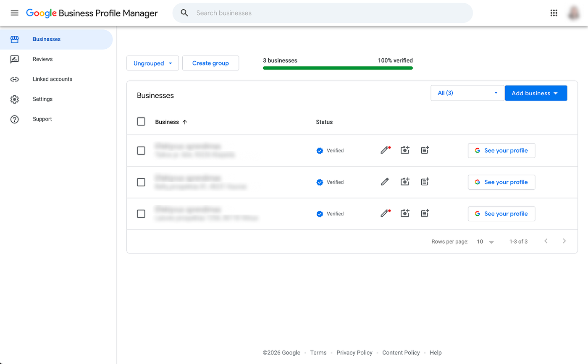Screen dimensions: 588x364
Task: Open the Ungrouped dropdown
Action: (x=153, y=63)
